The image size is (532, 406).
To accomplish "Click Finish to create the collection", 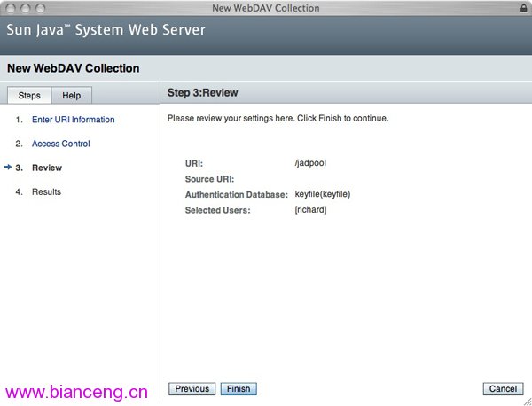I will click(x=239, y=388).
